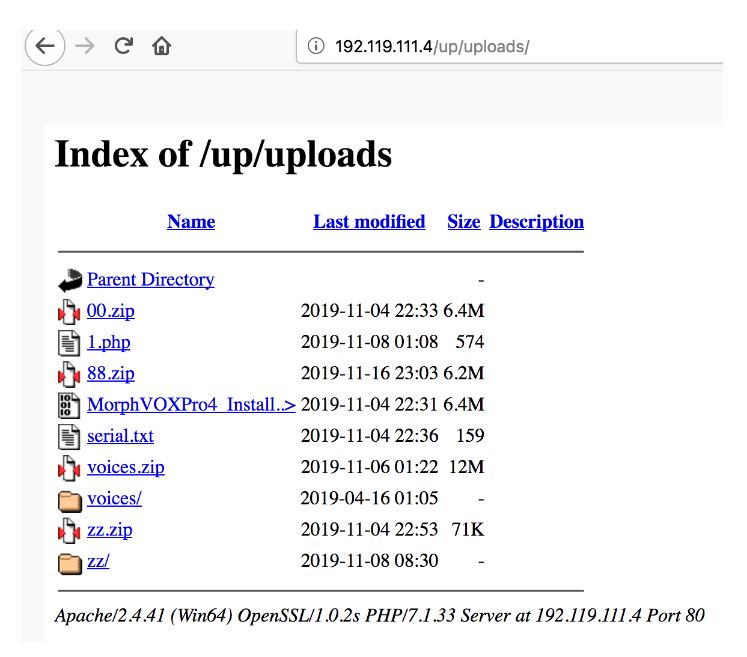Click the 00.zip compressed file icon
747x657 pixels.
69,312
